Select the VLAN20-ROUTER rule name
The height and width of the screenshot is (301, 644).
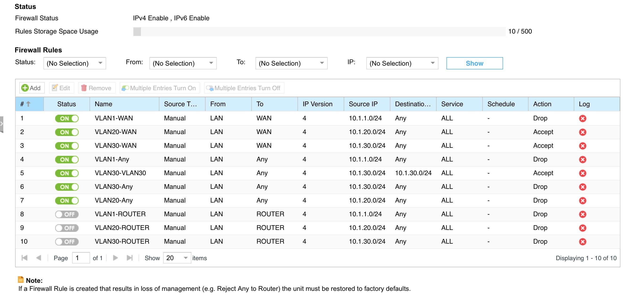(122, 228)
